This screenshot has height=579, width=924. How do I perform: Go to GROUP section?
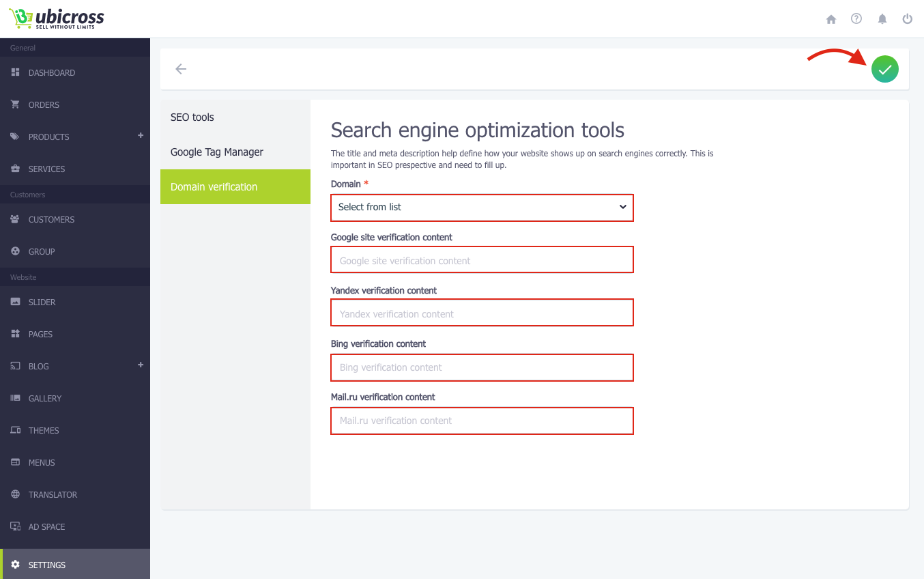75,252
